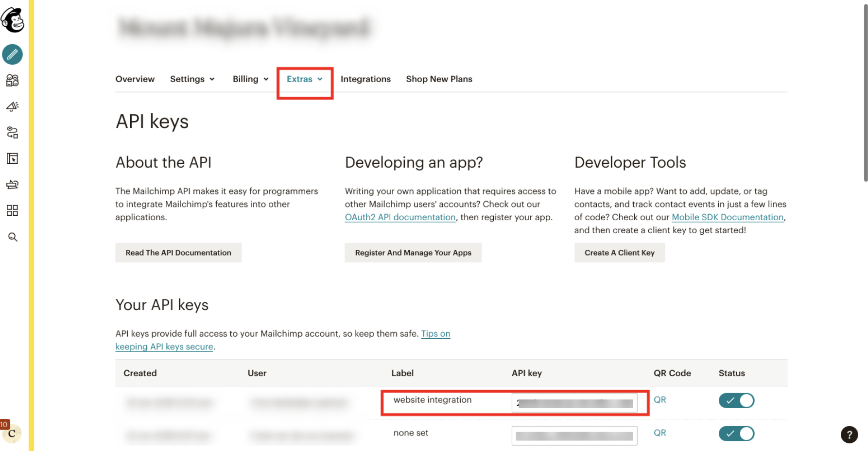Viewport: 868px width, 451px height.
Task: Click the 'website integration' label cell
Action: pyautogui.click(x=433, y=400)
